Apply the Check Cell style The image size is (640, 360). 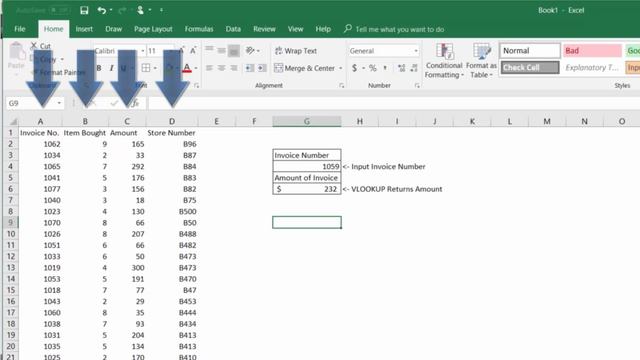pyautogui.click(x=529, y=67)
